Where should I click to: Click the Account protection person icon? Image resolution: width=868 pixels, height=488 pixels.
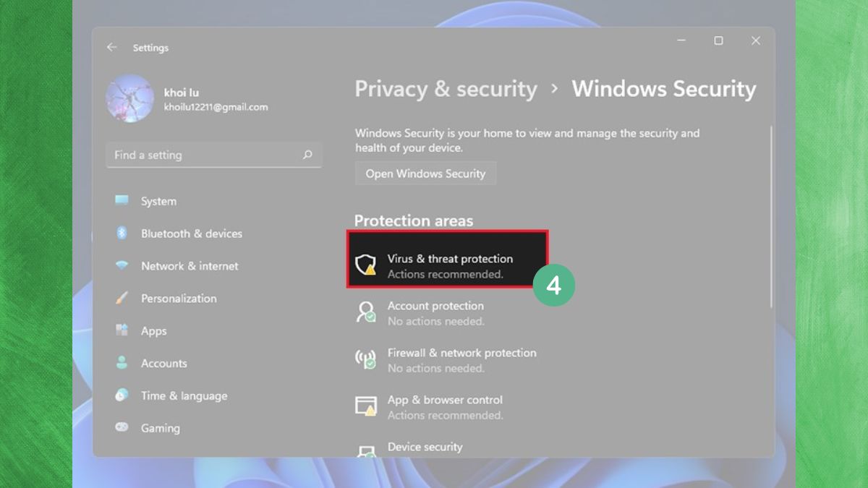366,312
